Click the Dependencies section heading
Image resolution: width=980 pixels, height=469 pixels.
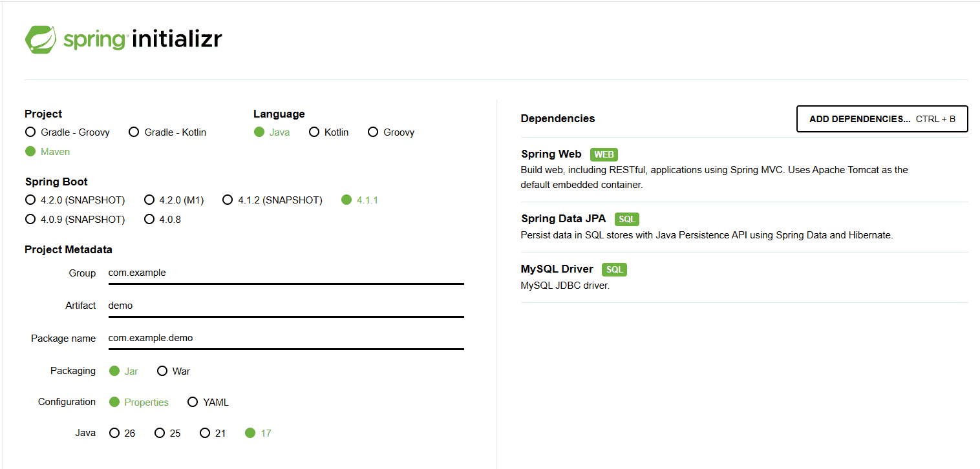[x=557, y=119]
